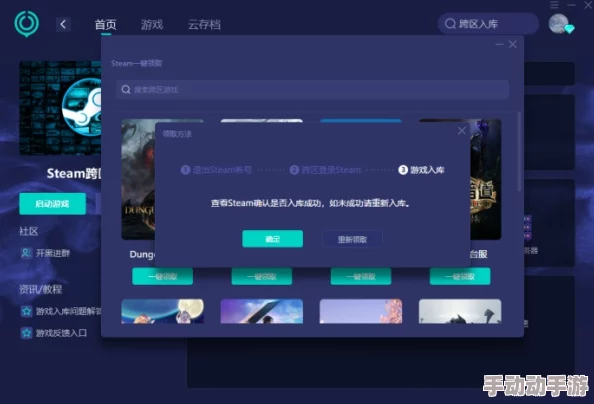This screenshot has height=404, width=594.
Task: Open the moon-themed game thumbnail
Action: 163,311
